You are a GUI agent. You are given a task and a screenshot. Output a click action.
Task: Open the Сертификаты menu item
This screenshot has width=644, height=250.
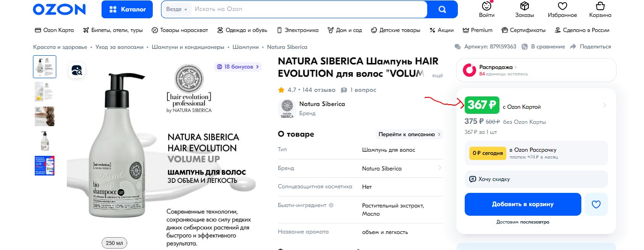click(523, 30)
